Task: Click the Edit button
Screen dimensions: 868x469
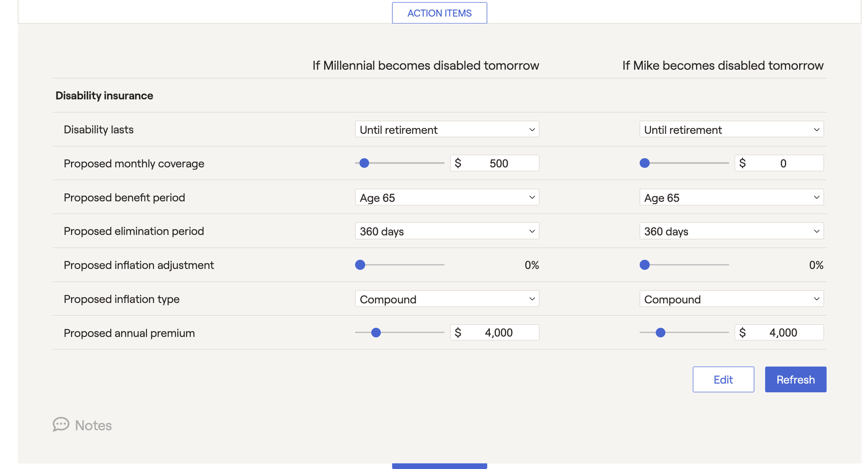Action: point(723,379)
